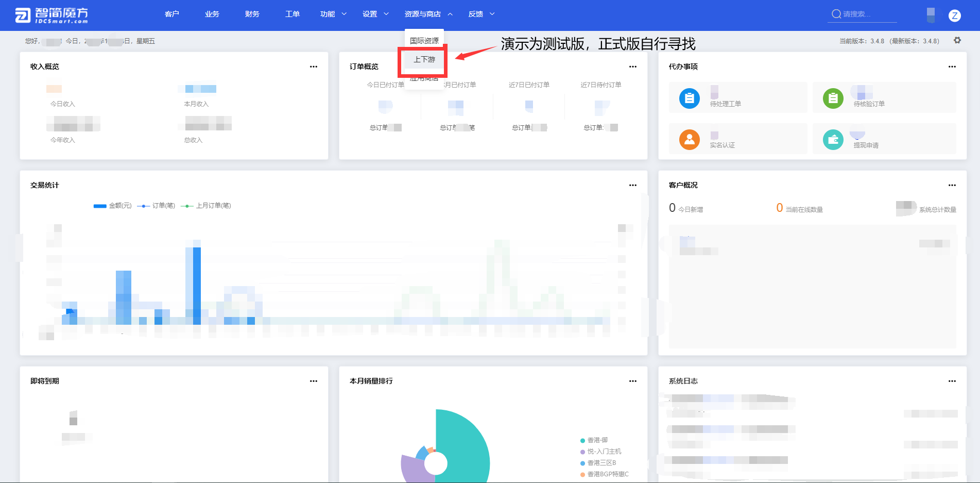Image resolution: width=980 pixels, height=483 pixels.
Task: Click the blue pending tickets icon
Action: (x=689, y=98)
